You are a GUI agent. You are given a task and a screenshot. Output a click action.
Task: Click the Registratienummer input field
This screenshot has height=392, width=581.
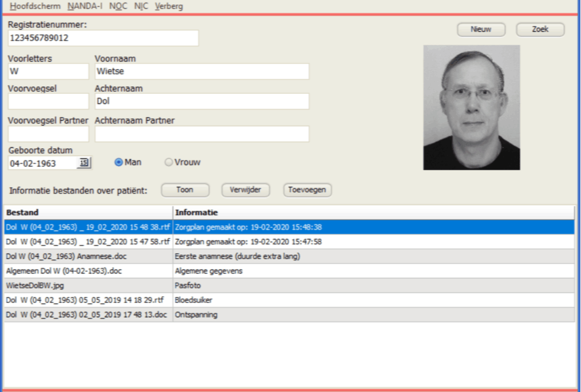point(103,38)
